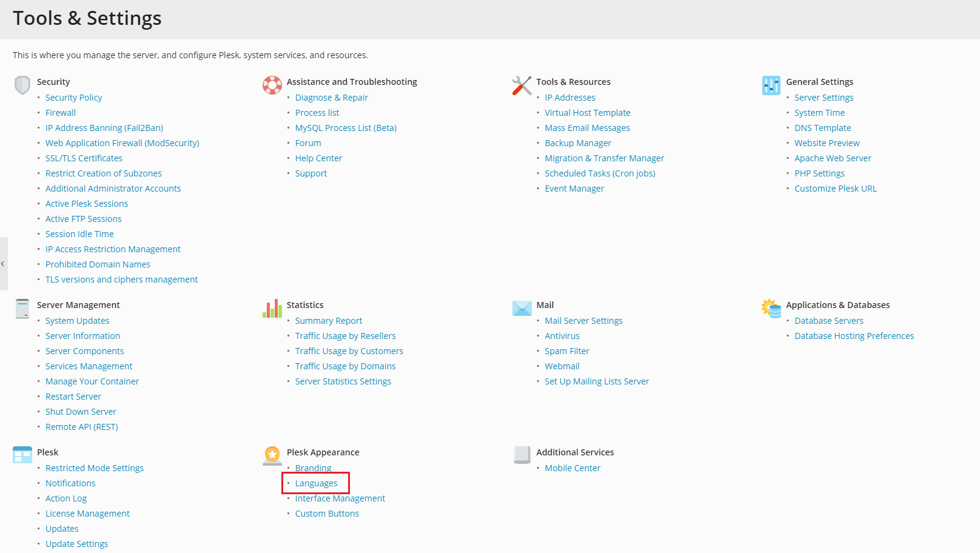This screenshot has width=980, height=553.
Task: Click the Server Management server icon
Action: [x=22, y=308]
